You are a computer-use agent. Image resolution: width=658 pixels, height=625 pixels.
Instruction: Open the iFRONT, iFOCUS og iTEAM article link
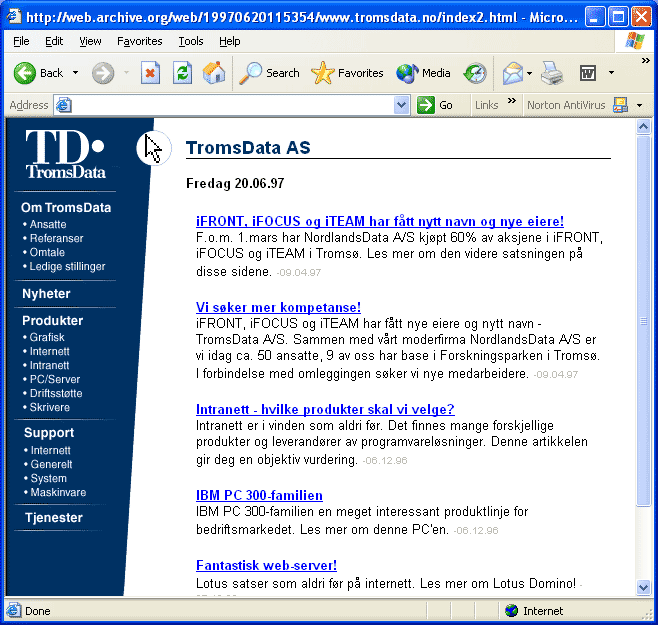click(x=380, y=221)
